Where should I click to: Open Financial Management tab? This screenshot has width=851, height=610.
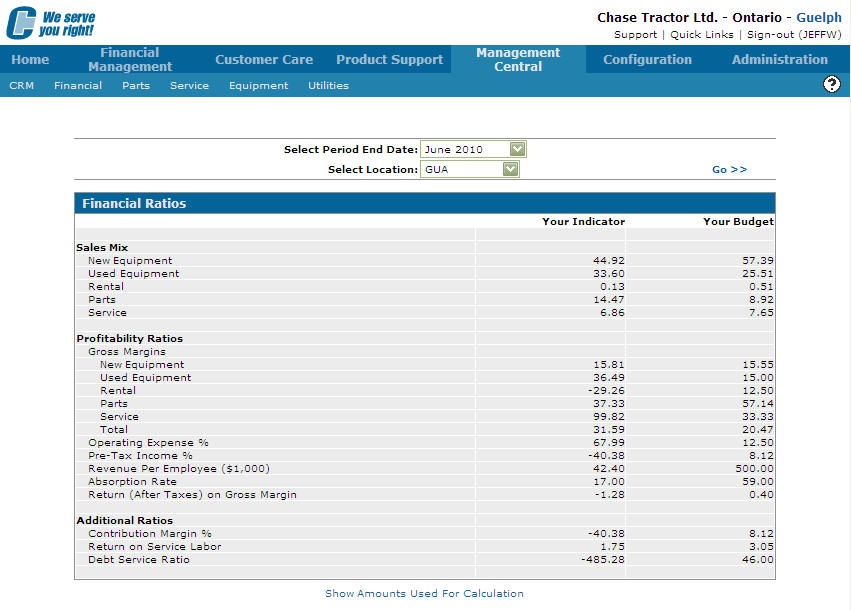tap(130, 60)
